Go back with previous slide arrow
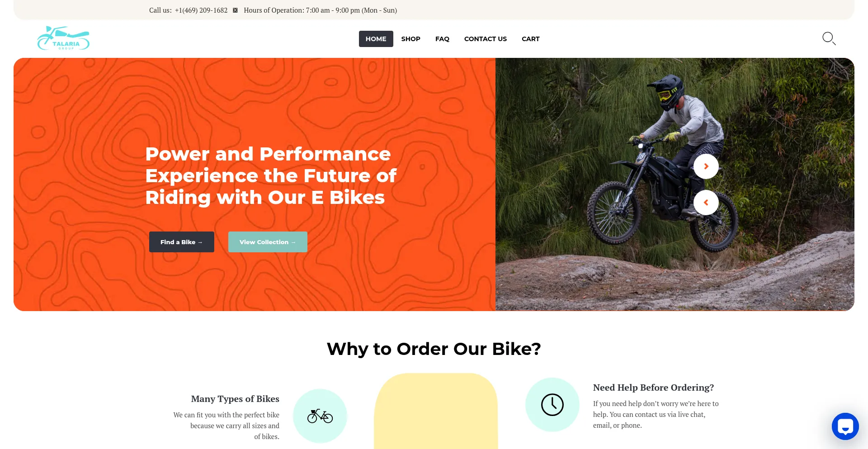 tap(706, 203)
